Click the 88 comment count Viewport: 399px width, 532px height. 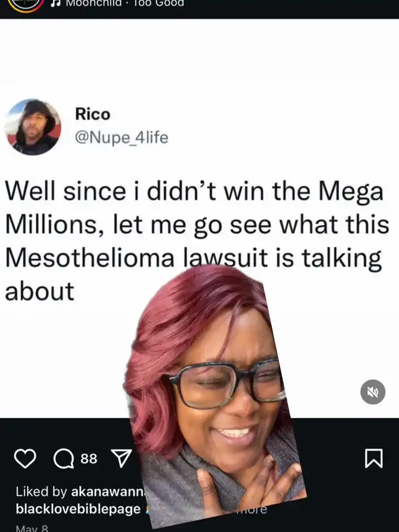tap(89, 458)
